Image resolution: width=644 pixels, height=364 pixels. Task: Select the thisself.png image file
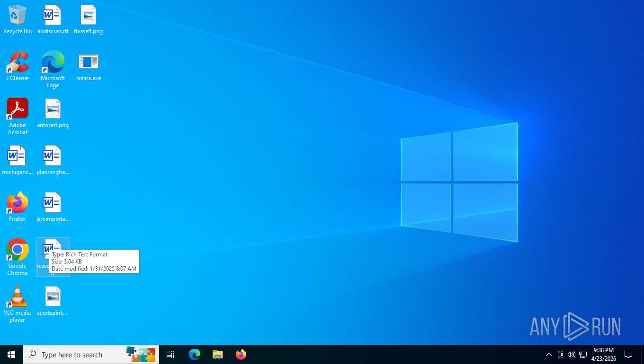(88, 19)
